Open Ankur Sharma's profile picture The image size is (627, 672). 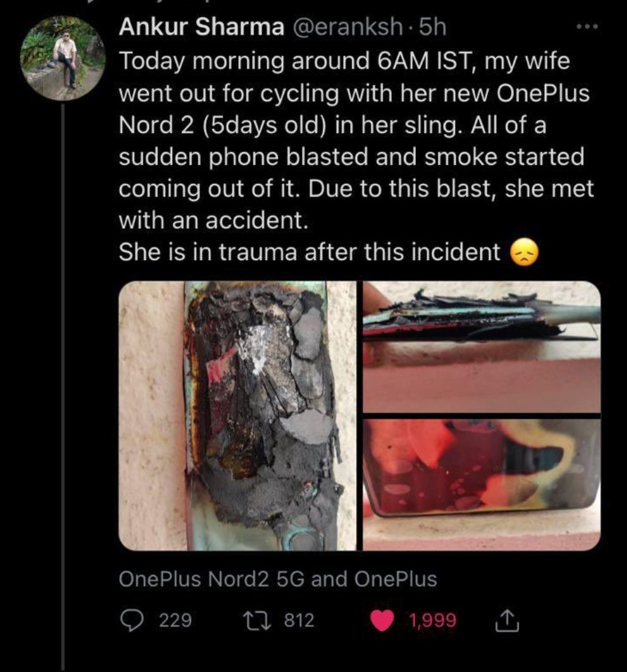62,58
